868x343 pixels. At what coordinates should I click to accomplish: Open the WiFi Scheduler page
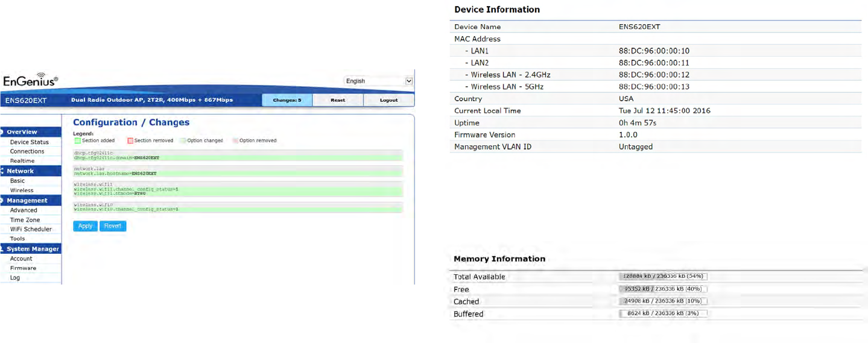click(x=31, y=229)
